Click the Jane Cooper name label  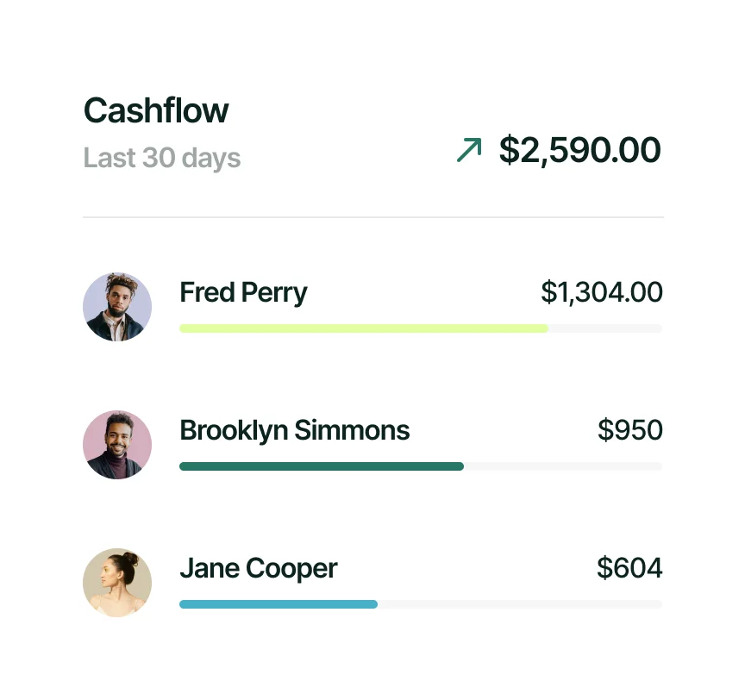257,568
